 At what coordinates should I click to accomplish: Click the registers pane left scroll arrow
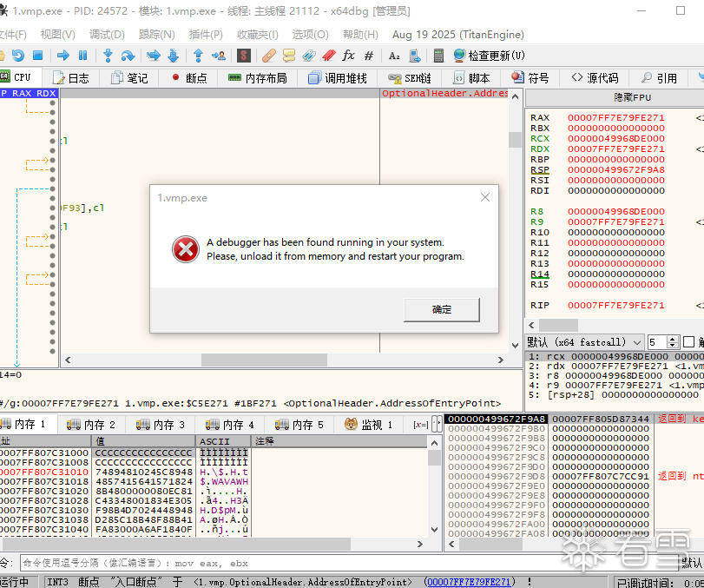tap(531, 325)
